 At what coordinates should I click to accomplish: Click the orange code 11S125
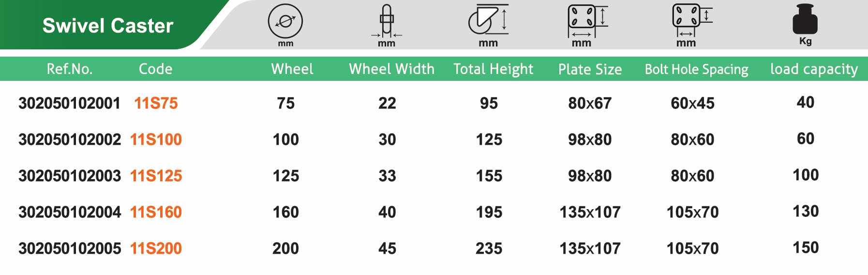[156, 176]
